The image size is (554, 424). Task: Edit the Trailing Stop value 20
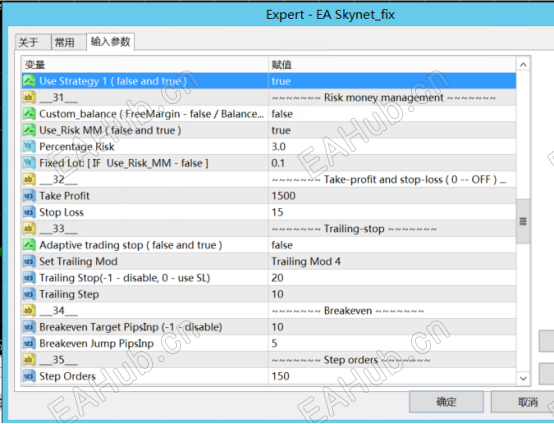pyautogui.click(x=392, y=278)
